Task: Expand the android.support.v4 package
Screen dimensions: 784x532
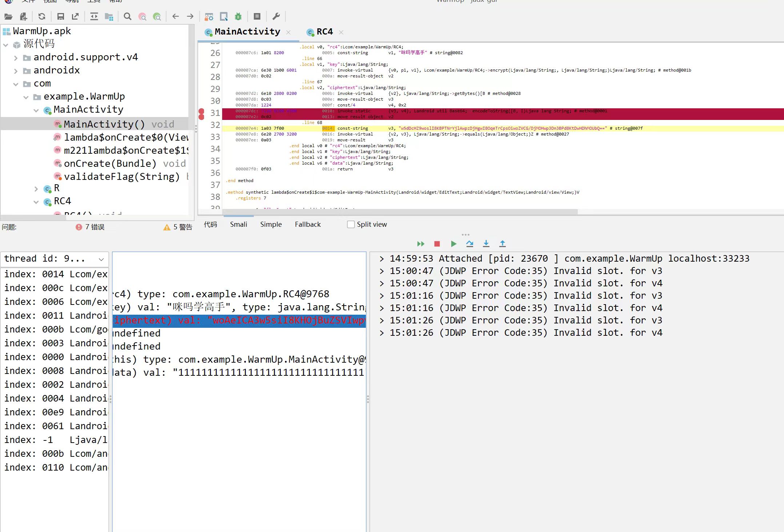Action: tap(16, 58)
